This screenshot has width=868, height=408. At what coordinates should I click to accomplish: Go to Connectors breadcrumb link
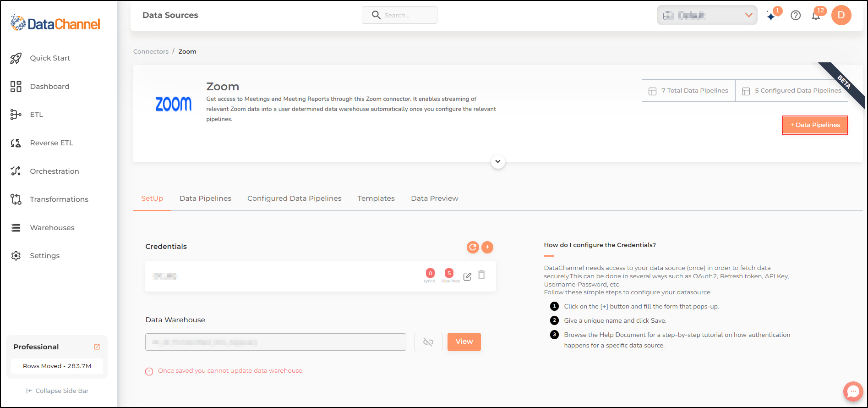(x=151, y=52)
